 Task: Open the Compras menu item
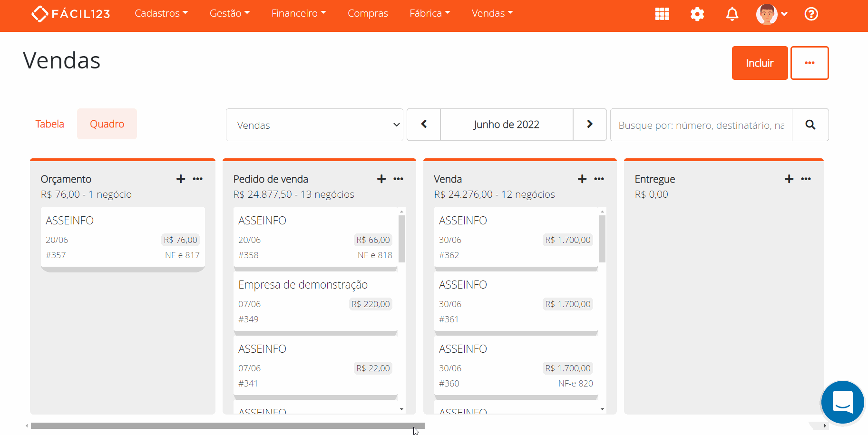(368, 13)
